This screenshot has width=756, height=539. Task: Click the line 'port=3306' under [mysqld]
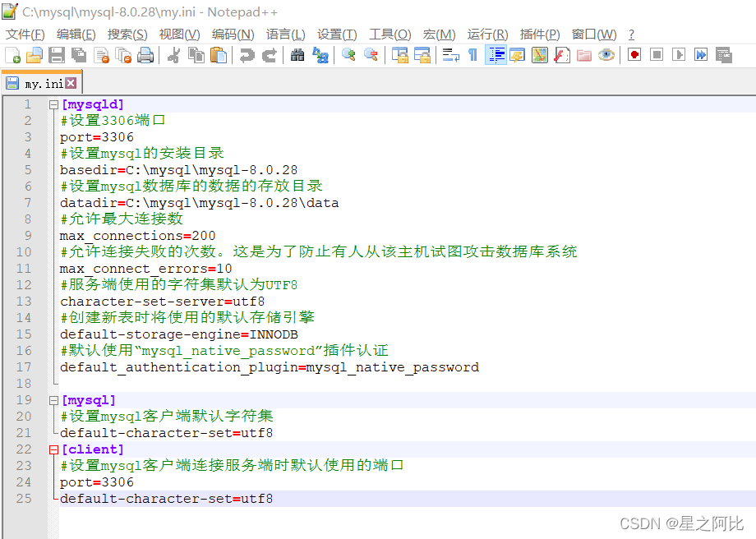[96, 137]
